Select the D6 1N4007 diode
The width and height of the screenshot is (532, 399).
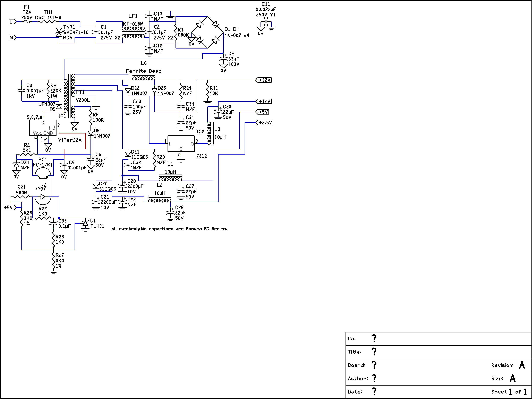pyautogui.click(x=91, y=133)
